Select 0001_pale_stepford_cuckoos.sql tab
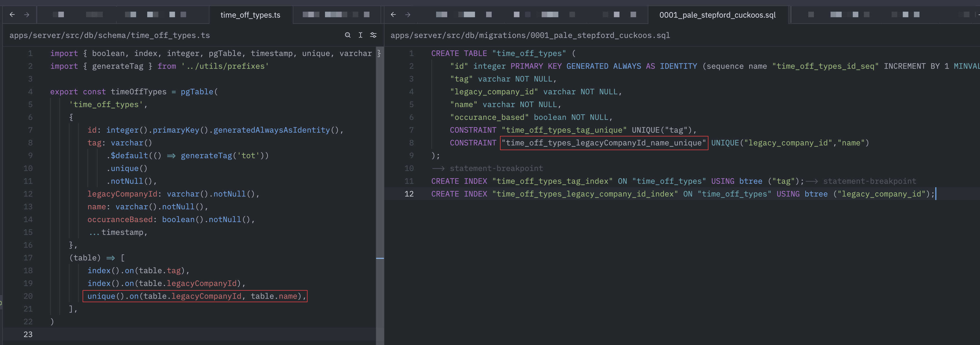The width and height of the screenshot is (980, 345). (717, 15)
